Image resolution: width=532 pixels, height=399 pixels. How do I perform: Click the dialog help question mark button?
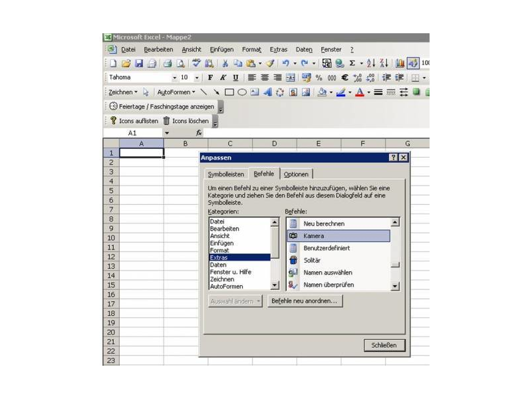tap(393, 158)
